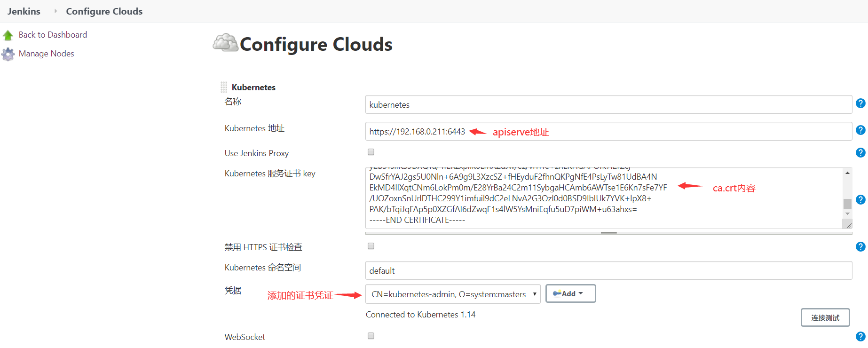Enable the WebSocket checkbox

pyautogui.click(x=371, y=336)
